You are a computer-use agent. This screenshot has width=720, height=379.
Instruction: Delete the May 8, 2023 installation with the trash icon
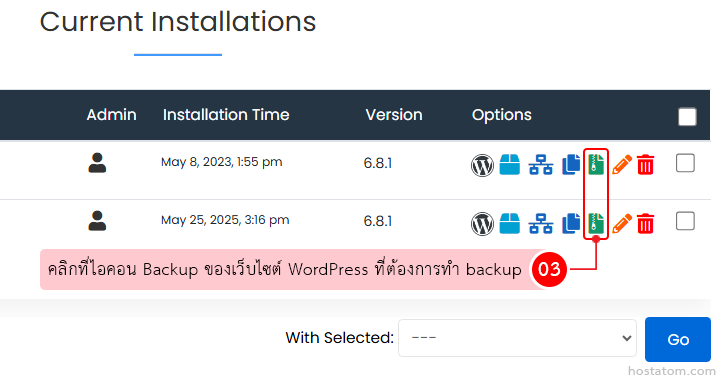(646, 165)
